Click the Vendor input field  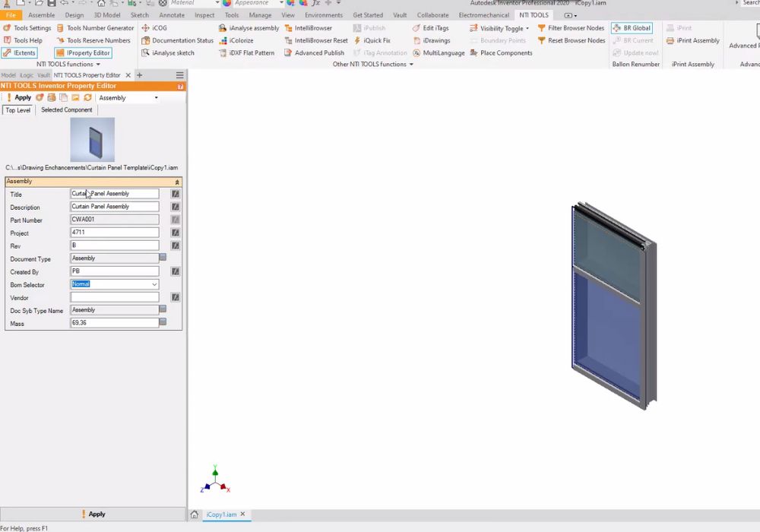(x=114, y=297)
